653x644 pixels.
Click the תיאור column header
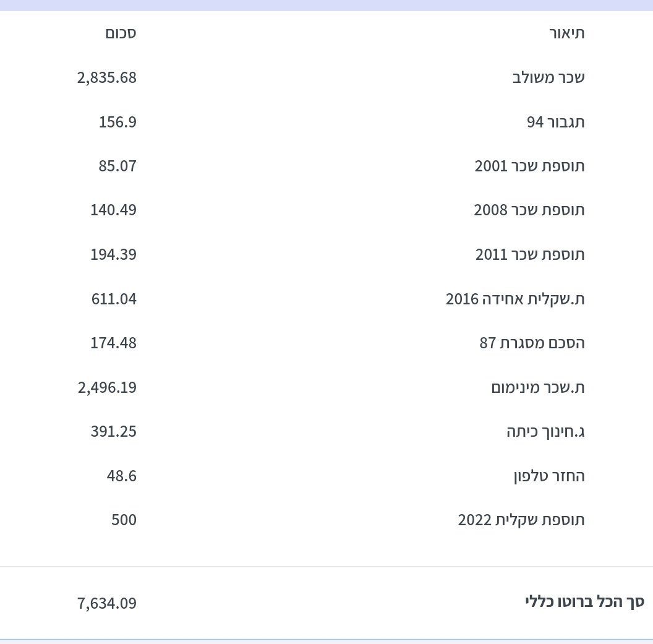(x=566, y=33)
